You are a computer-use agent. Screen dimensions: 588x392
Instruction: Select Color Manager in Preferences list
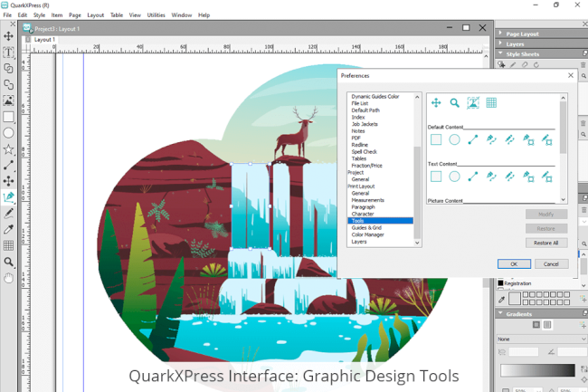click(x=367, y=234)
